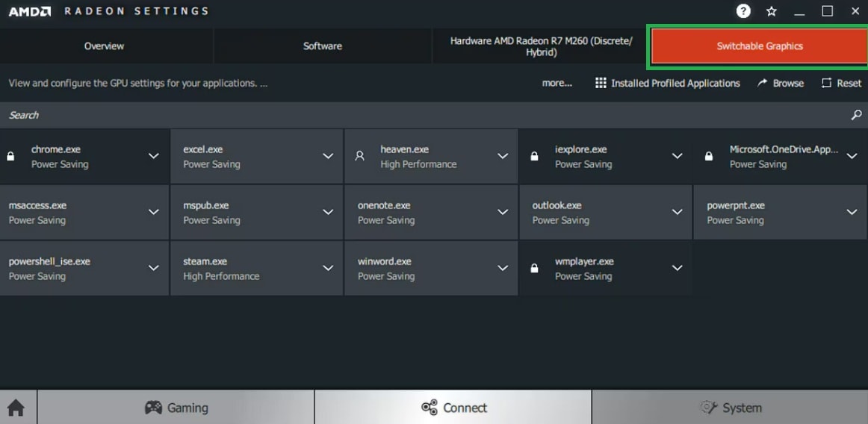Click the AMD logo in title bar
The height and width of the screenshot is (424, 868).
pyautogui.click(x=29, y=11)
